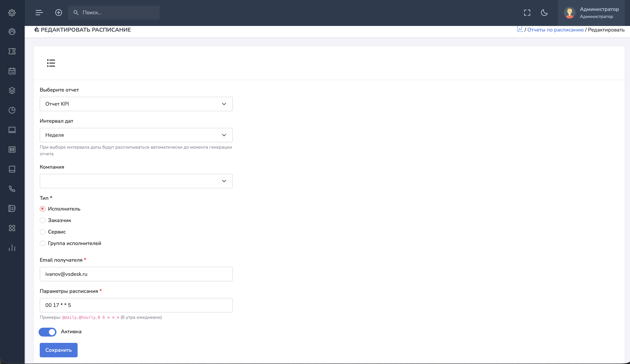Go to Отчеты по расписанию breadcrumb link
Screen dimensions: 630x364
coord(555,30)
